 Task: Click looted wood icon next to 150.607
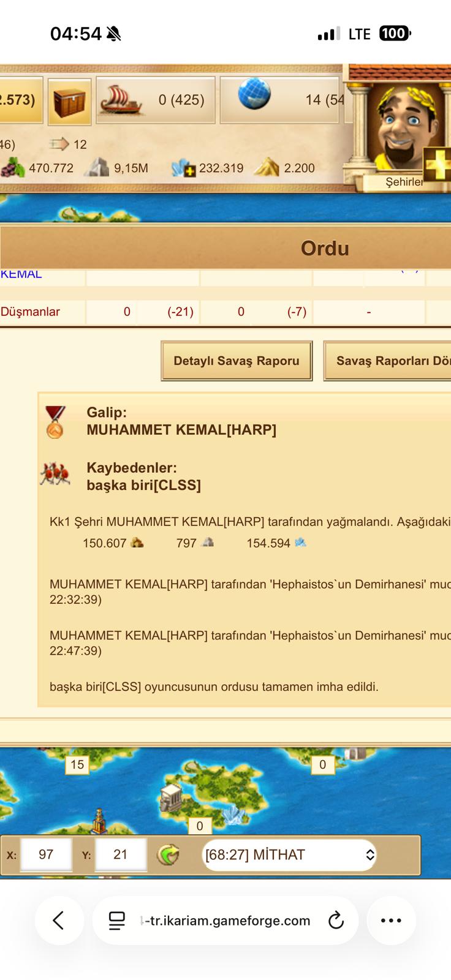coord(137,542)
